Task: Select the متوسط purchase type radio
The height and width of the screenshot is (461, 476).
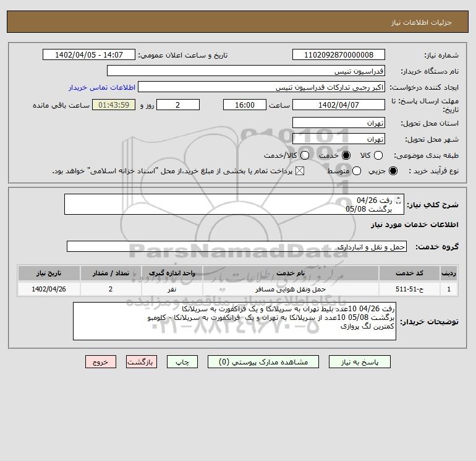Action: pyautogui.click(x=357, y=171)
